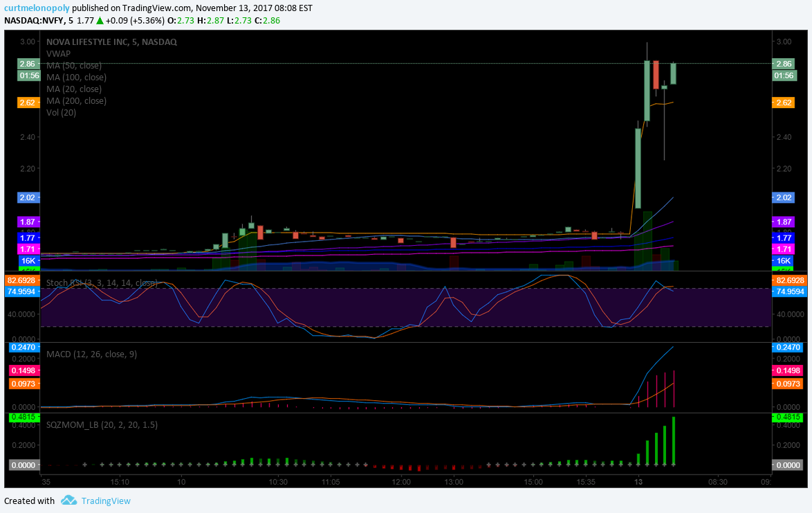The height and width of the screenshot is (513, 812).
Task: Click the TradingView cloud logo icon
Action: 68,501
